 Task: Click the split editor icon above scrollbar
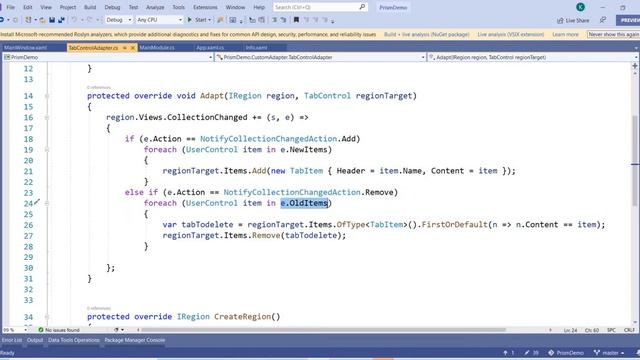635,66
